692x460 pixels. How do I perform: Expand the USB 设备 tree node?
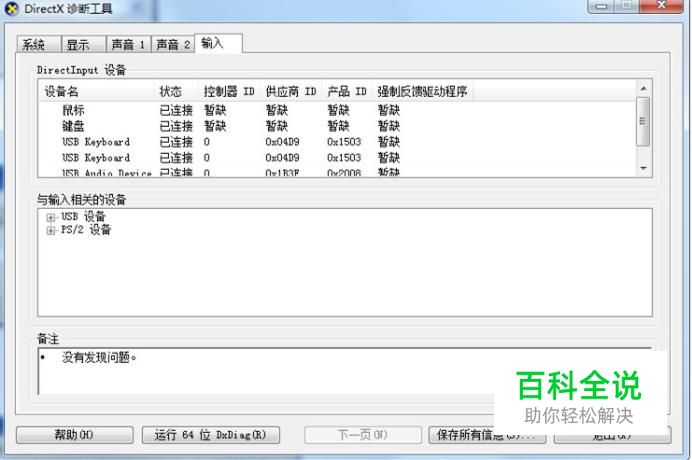pos(51,217)
